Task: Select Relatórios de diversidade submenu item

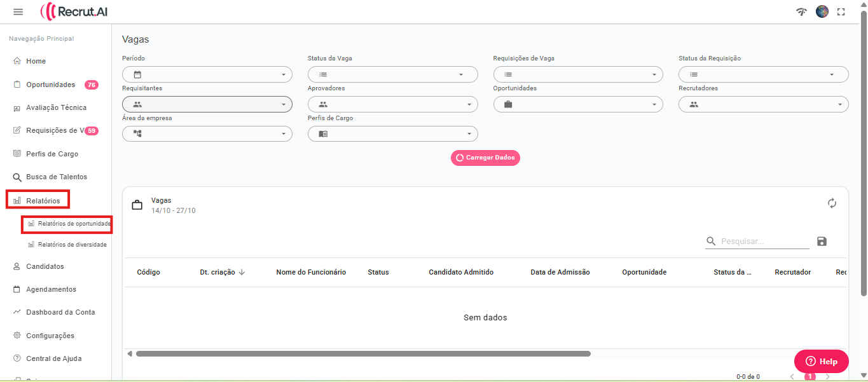Action: (x=72, y=245)
